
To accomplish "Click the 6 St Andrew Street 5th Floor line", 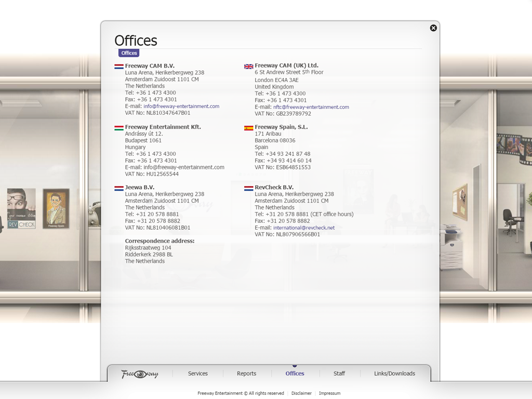I will coord(289,72).
